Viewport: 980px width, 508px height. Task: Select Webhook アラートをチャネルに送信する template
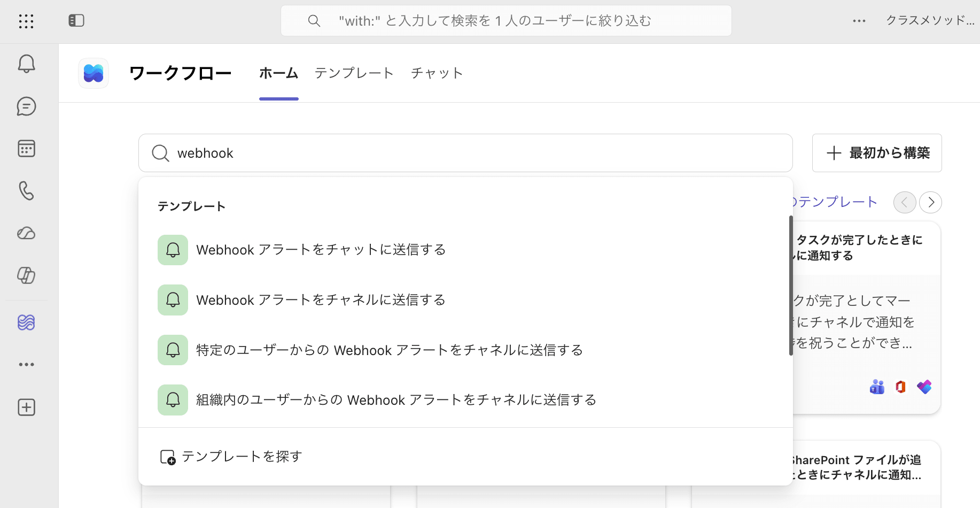tap(465, 300)
